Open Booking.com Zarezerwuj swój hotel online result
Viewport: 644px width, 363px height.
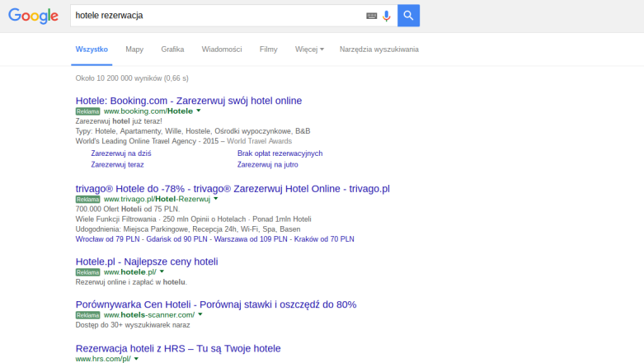pyautogui.click(x=189, y=101)
